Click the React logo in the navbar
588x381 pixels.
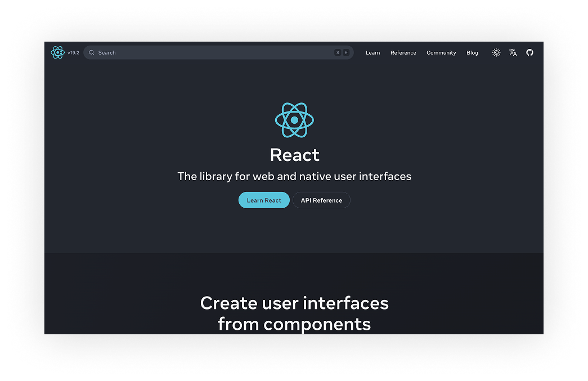[x=58, y=52]
